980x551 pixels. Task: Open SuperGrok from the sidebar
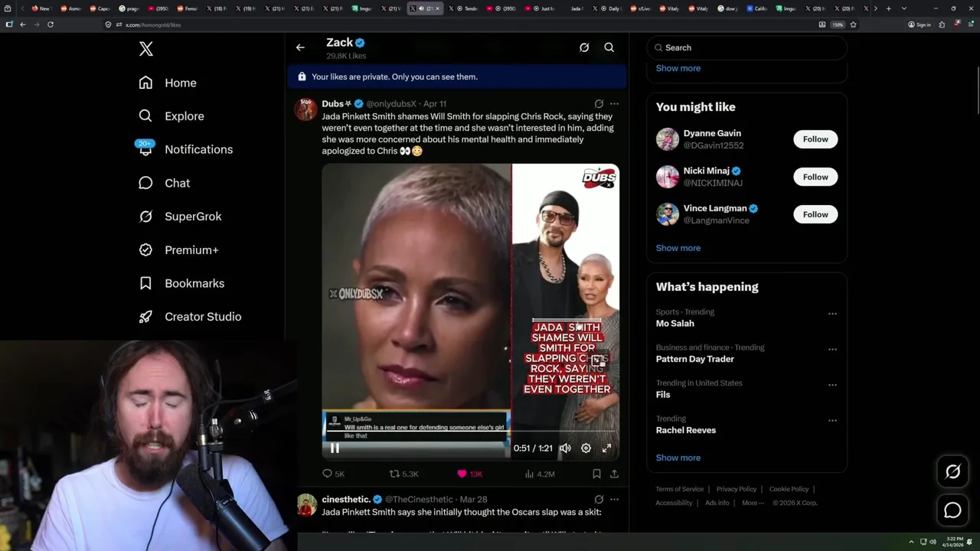click(x=180, y=217)
